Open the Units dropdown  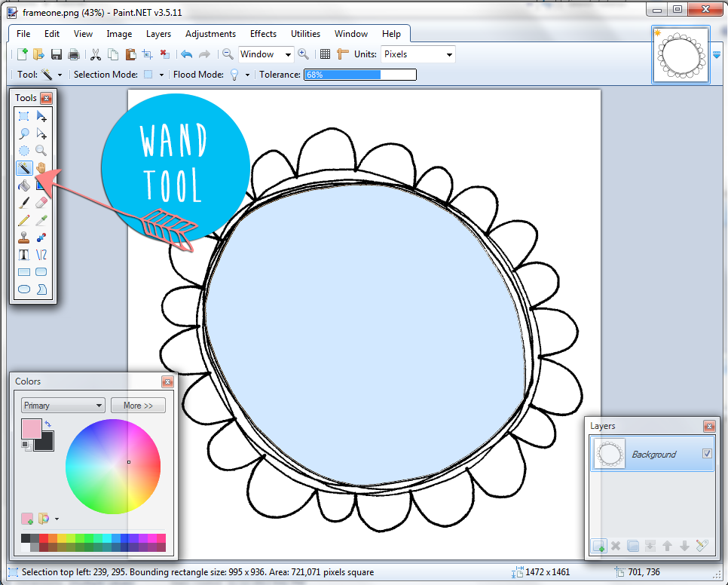[x=418, y=54]
